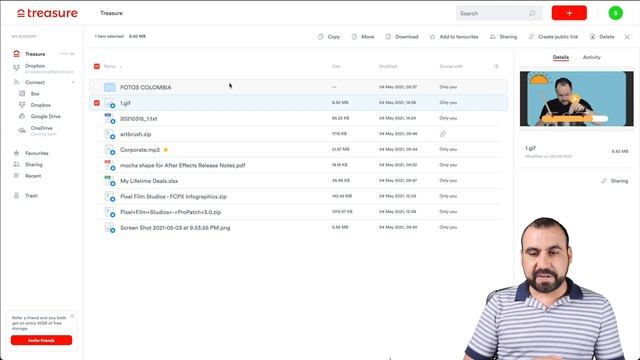Screen dimensions: 640x360
Task: Click the 1.gif preview thumbnail
Action: coord(576,98)
